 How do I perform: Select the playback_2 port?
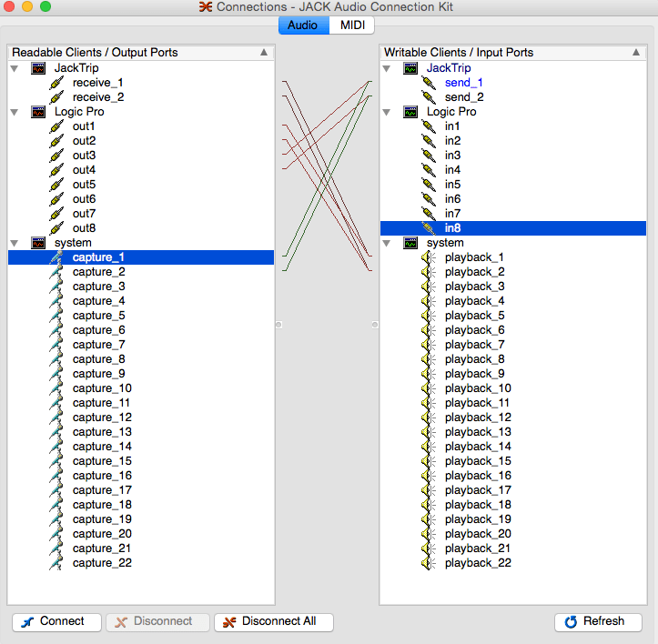click(x=475, y=272)
